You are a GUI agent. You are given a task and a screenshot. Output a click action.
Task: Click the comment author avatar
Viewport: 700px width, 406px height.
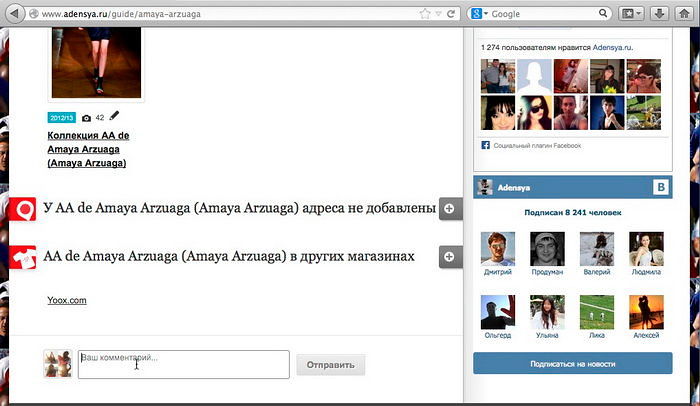(58, 364)
